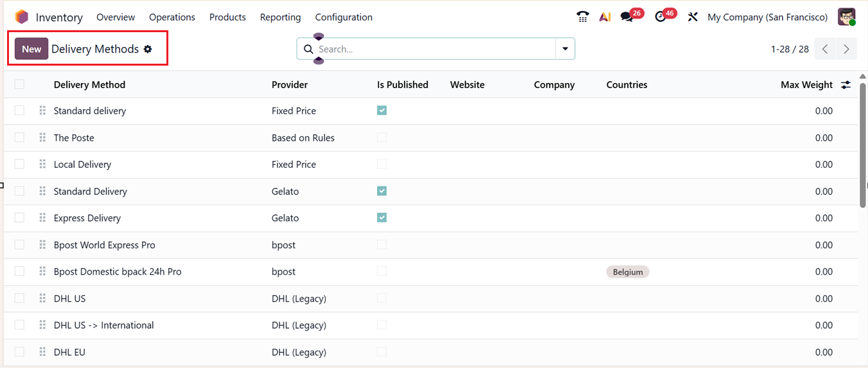The width and height of the screenshot is (868, 368).
Task: Open the AI assistant icon
Action: click(x=605, y=17)
